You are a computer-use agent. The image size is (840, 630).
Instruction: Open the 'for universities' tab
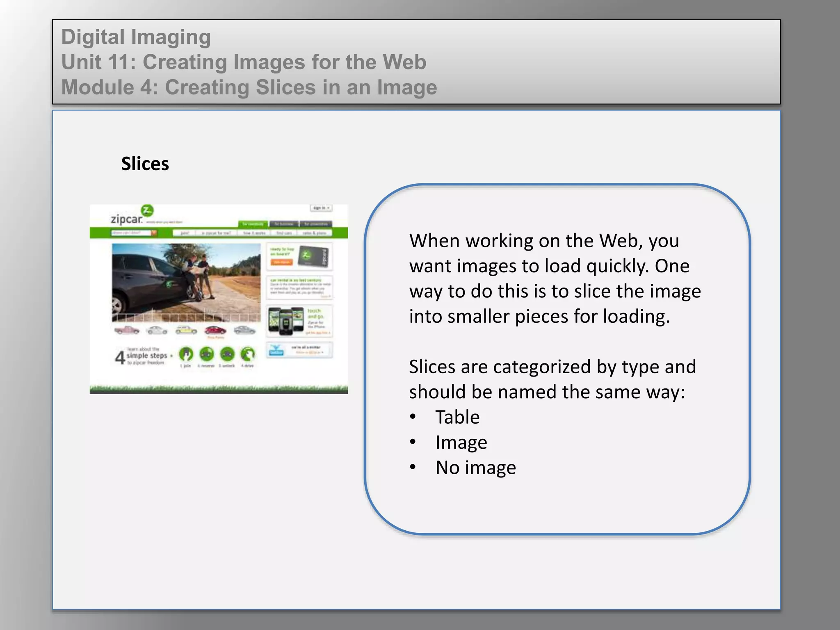point(316,224)
